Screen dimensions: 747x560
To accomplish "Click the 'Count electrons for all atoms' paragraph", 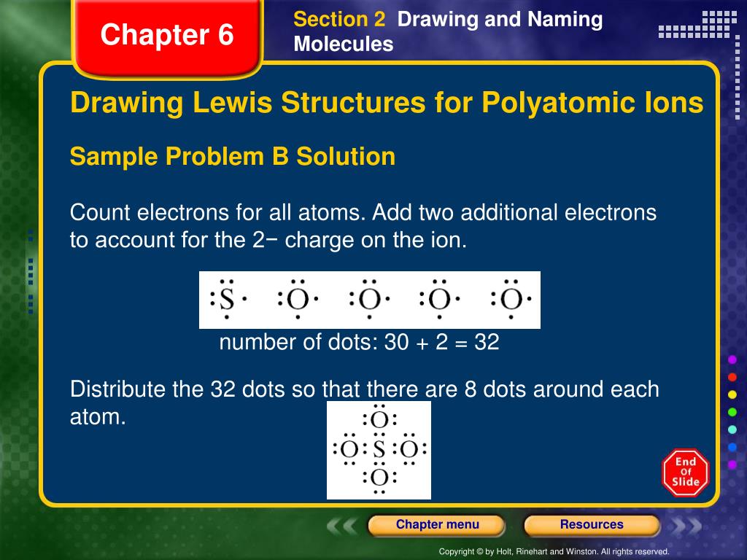I will [363, 226].
